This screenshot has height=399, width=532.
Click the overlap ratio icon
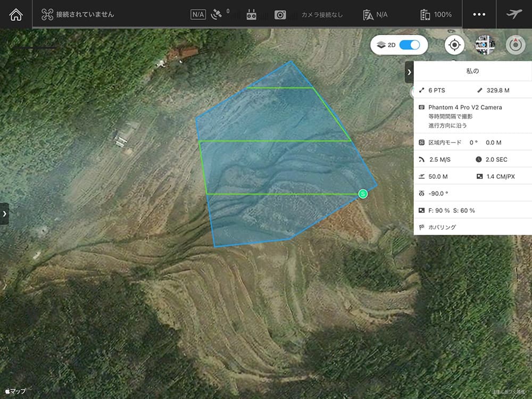pos(421,210)
